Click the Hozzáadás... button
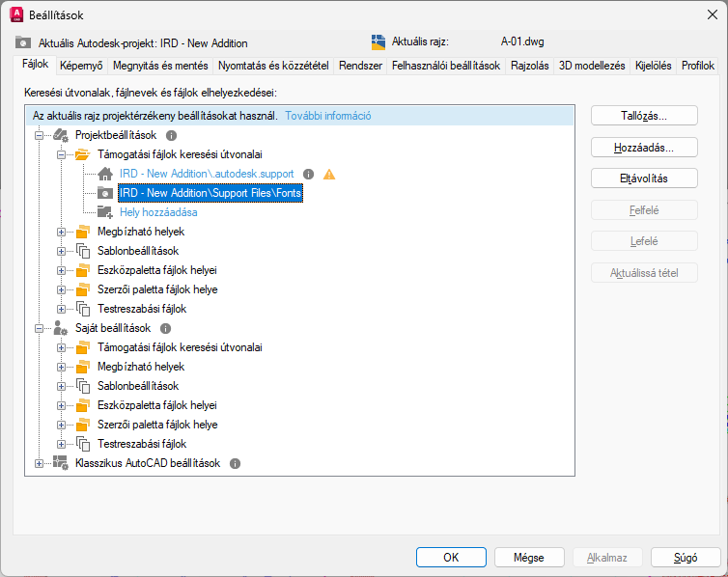Screen dimensions: 728x577 coord(644,148)
